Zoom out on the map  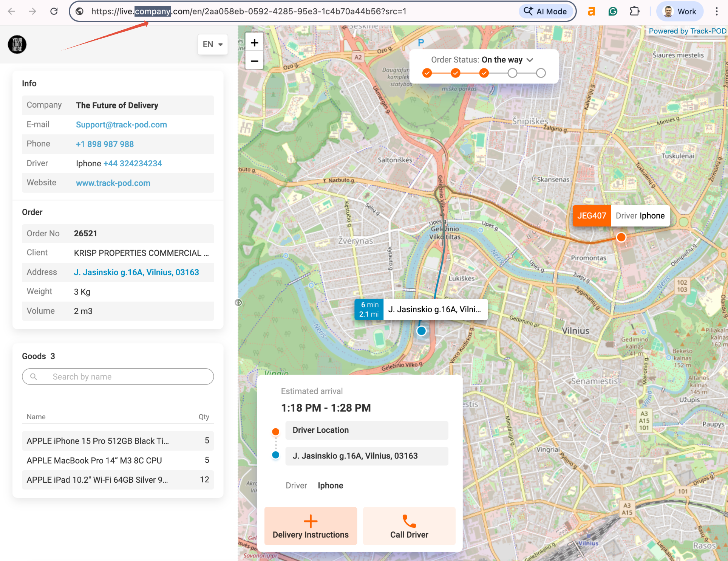point(254,61)
